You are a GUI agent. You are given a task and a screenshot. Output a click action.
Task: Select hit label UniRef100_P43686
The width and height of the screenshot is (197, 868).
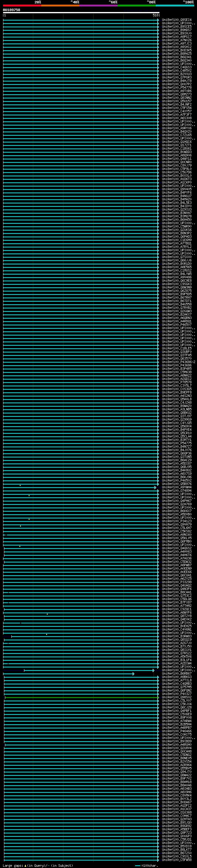pos(177,365)
